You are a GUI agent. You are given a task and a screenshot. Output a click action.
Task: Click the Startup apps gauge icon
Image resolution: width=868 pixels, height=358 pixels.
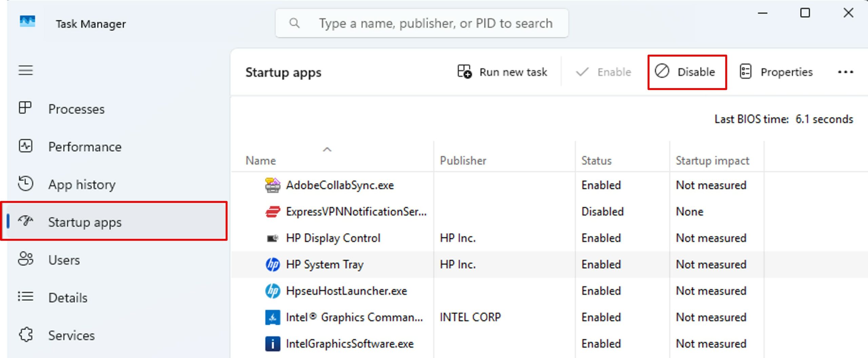[25, 221]
